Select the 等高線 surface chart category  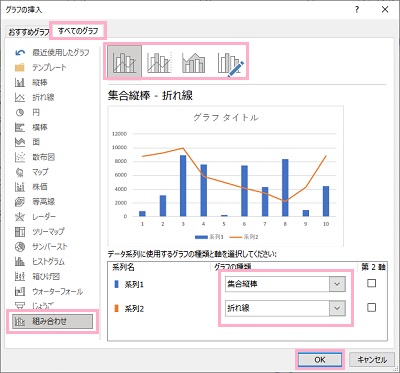point(35,202)
